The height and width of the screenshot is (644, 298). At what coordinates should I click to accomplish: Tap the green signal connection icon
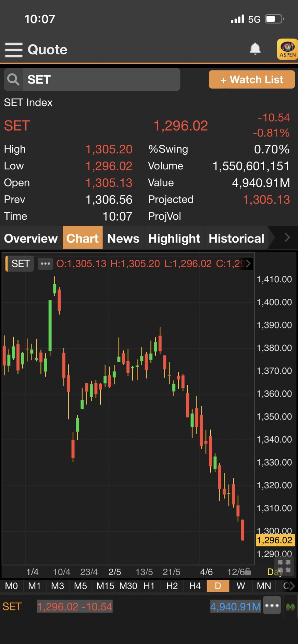coord(290,607)
